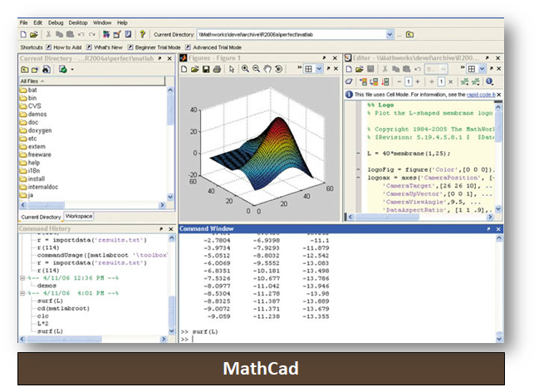
Task: Open the Desktop menu
Action: point(78,22)
